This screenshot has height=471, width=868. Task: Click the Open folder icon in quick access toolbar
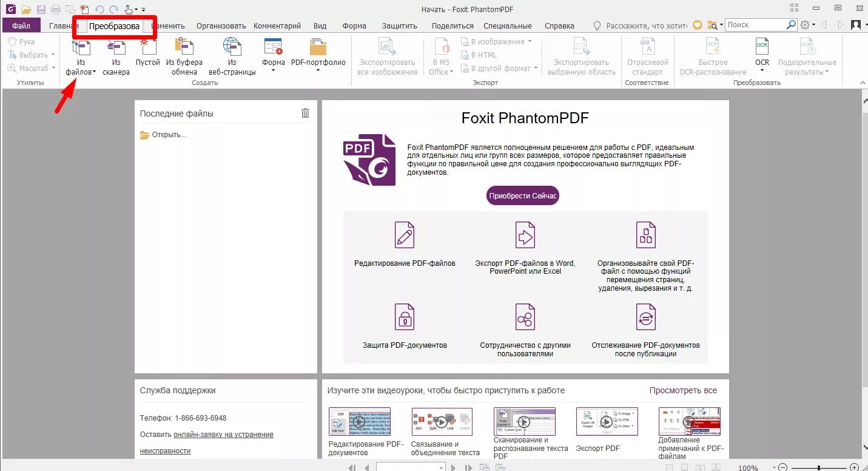[x=26, y=9]
